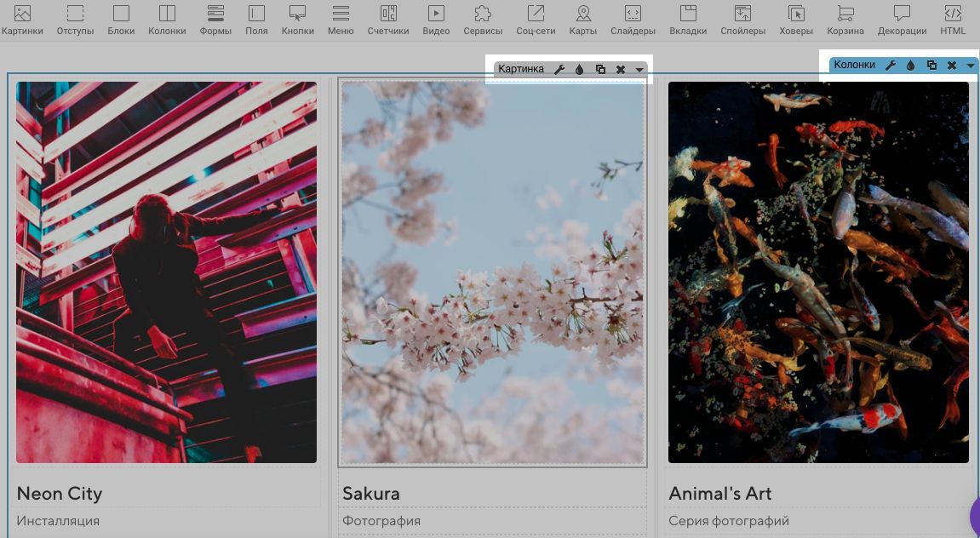980x538 pixels.
Task: Open the Соц-сети widget category
Action: [x=536, y=20]
